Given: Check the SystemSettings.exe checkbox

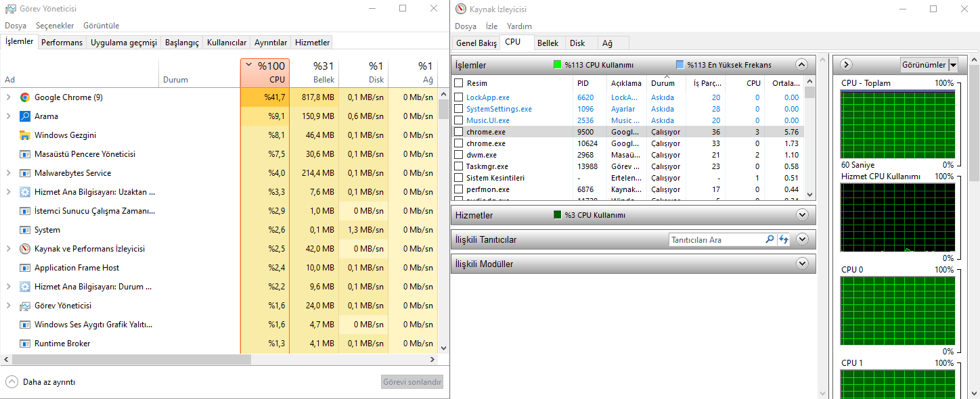Looking at the screenshot, I should [459, 109].
